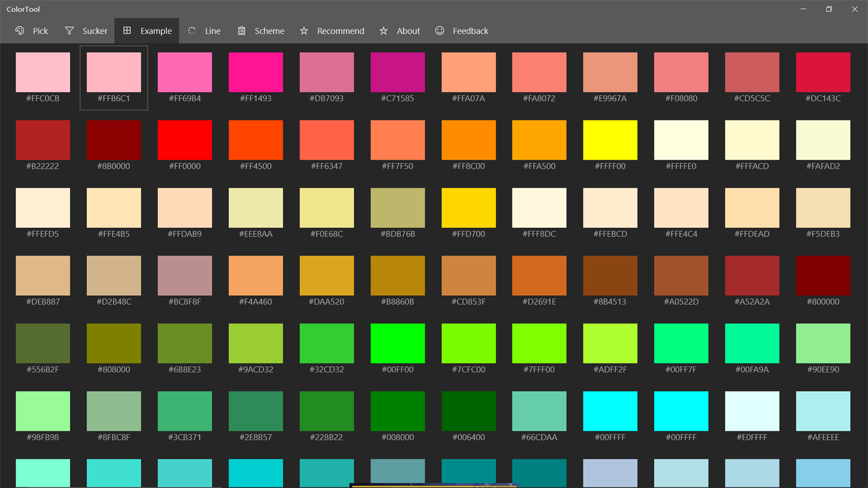Click the #F0E68C hex code label
Screen dimensions: 868x488
[327, 234]
